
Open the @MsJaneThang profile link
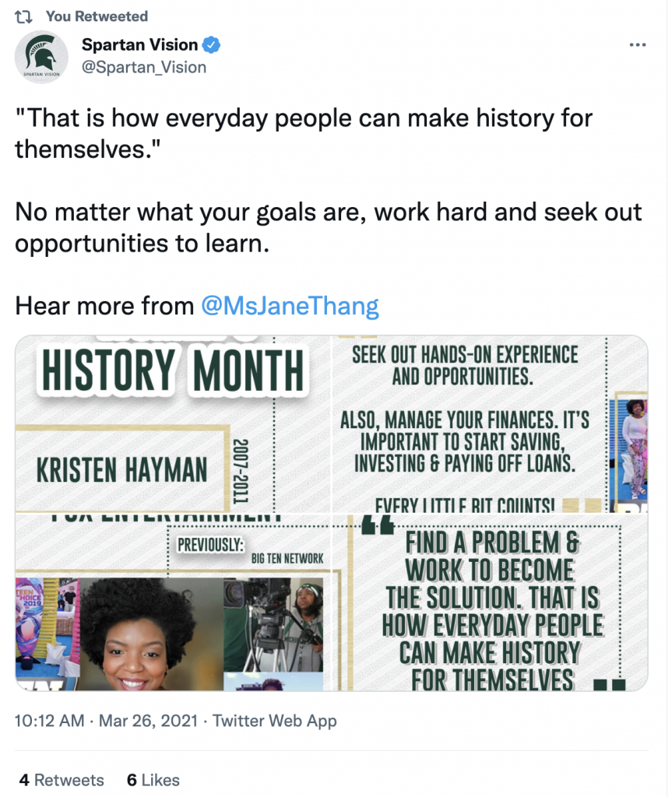point(288,306)
